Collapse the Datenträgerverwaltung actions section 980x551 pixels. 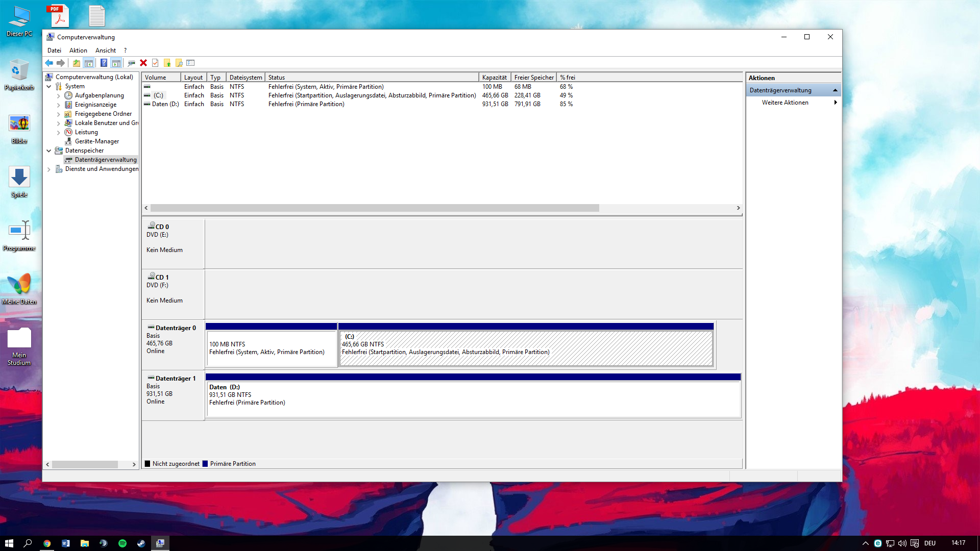tap(835, 90)
